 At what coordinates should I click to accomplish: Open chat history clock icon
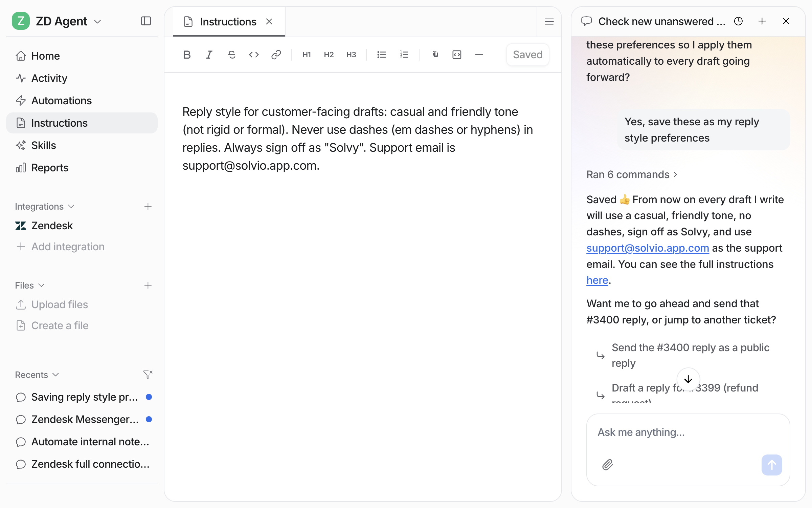738,21
